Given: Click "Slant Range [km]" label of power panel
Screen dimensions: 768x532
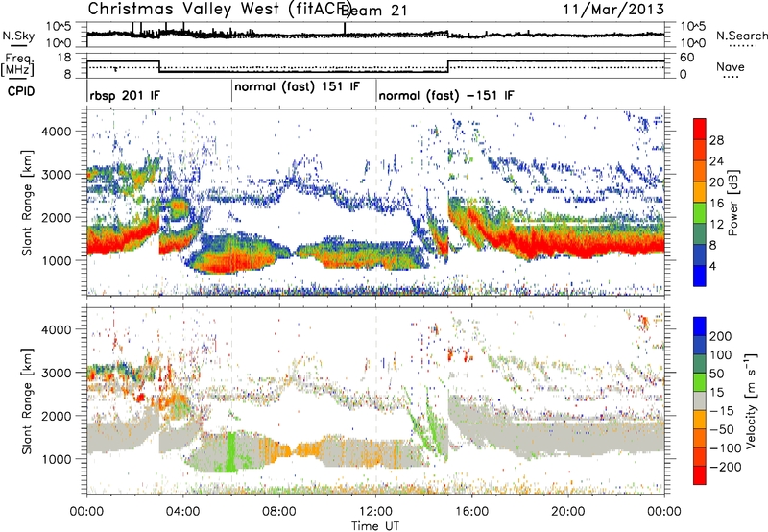Looking at the screenshot, I should 27,203.
